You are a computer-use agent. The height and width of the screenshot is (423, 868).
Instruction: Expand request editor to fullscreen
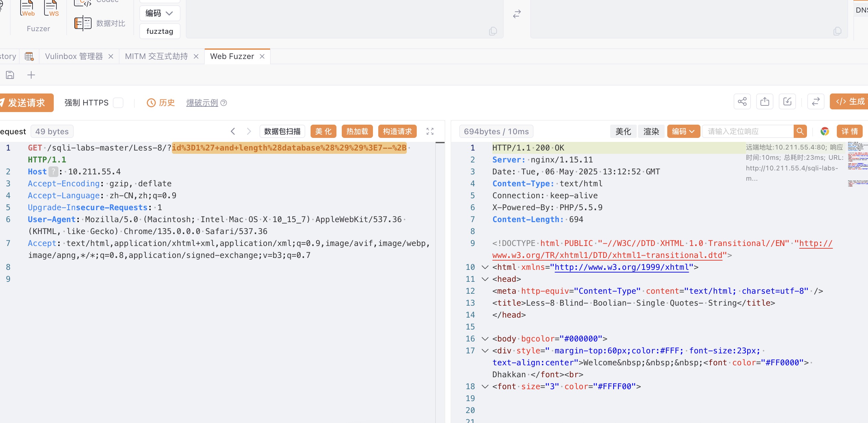click(x=430, y=131)
